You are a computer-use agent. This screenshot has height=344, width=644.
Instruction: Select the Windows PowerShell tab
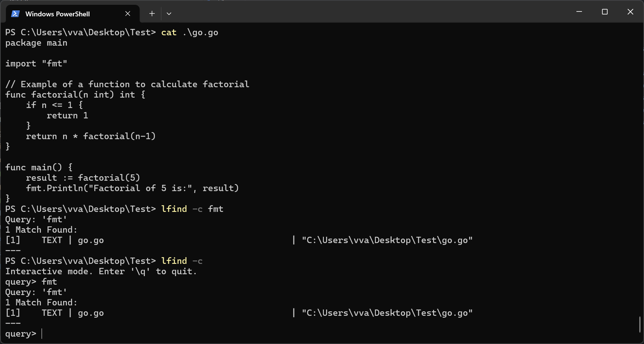[58, 14]
